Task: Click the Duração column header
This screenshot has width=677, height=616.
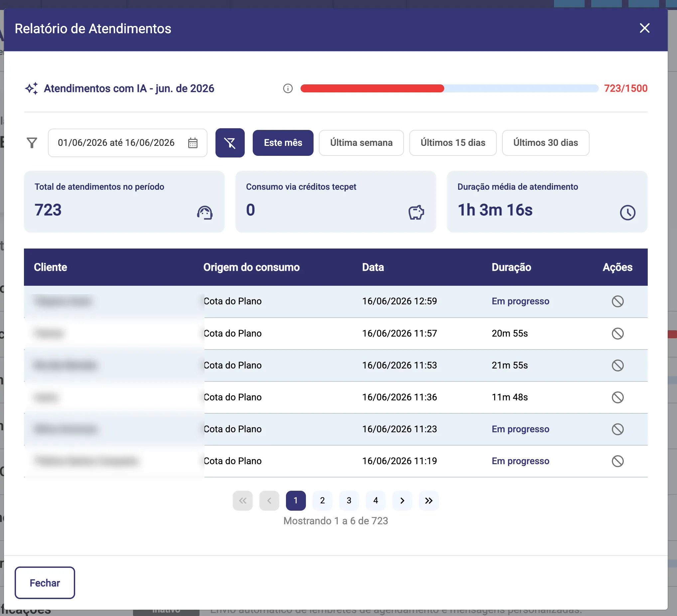Action: tap(511, 267)
